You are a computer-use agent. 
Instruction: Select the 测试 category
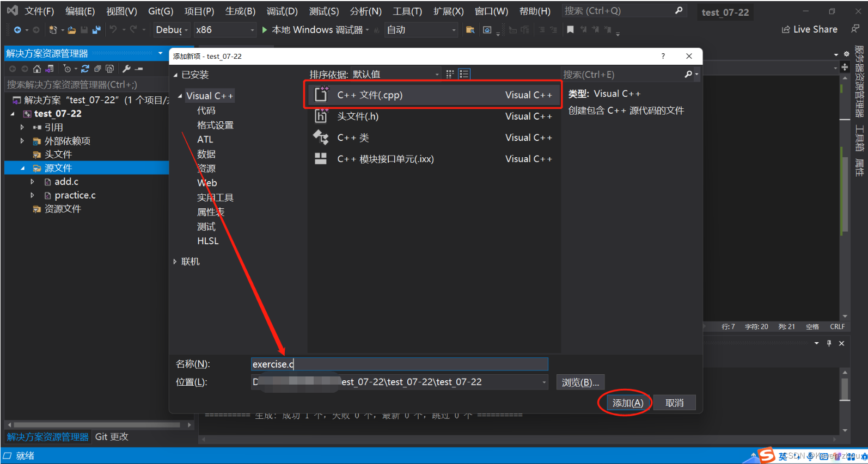pyautogui.click(x=206, y=226)
